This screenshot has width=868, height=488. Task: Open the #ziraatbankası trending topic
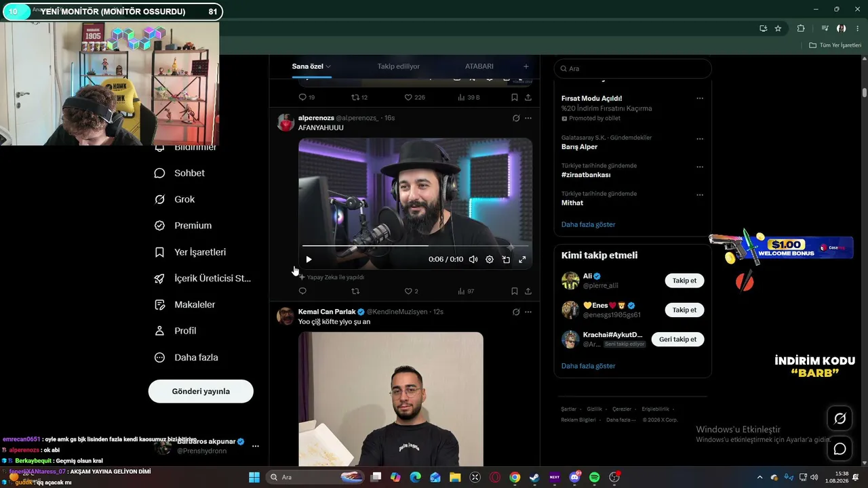(x=586, y=175)
